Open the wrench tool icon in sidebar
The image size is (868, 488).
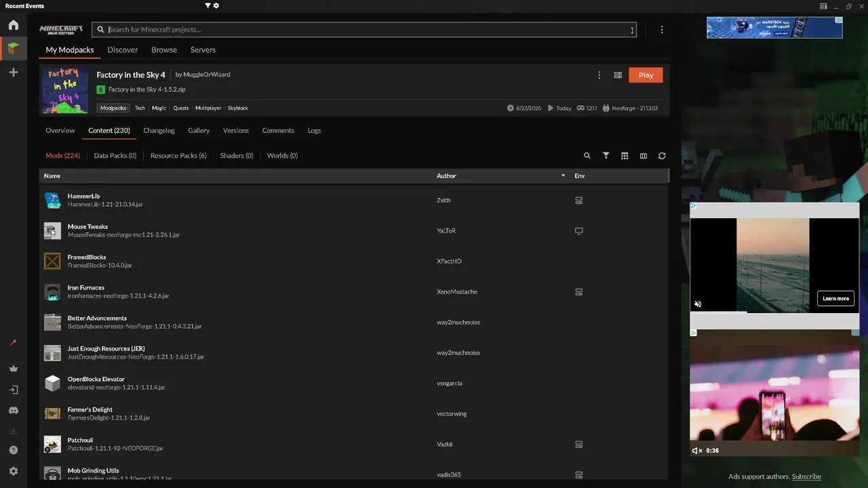14,343
